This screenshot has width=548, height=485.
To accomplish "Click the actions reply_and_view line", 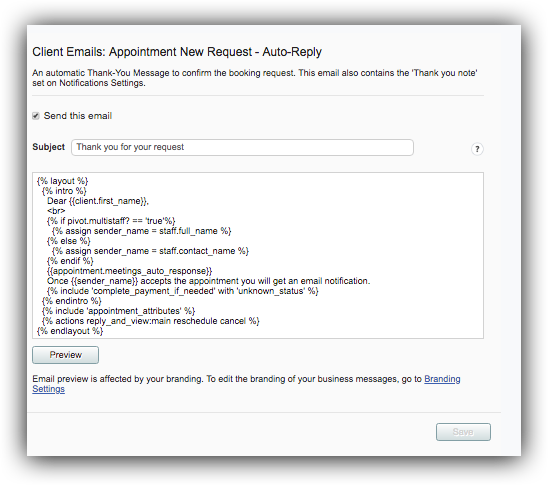I will 150,321.
